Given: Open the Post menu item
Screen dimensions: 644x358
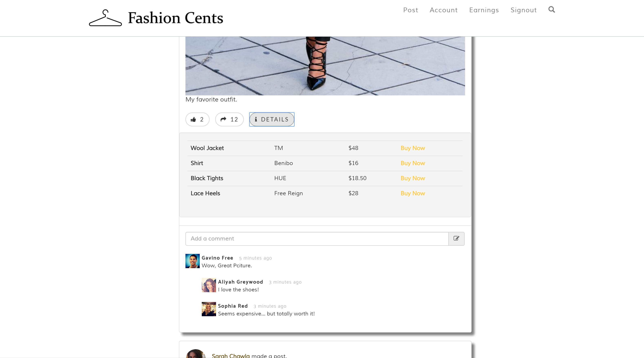Looking at the screenshot, I should pos(410,10).
